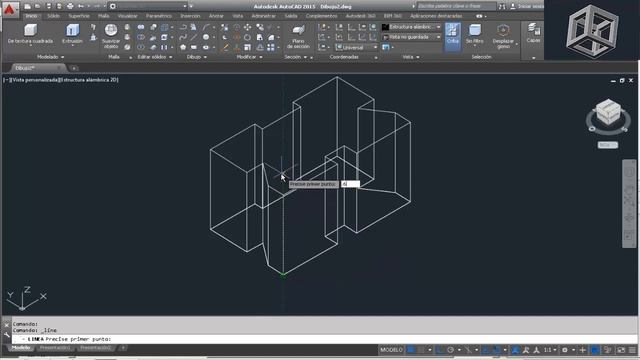
Task: Open the Anotar ribbon tab
Action: [x=216, y=16]
